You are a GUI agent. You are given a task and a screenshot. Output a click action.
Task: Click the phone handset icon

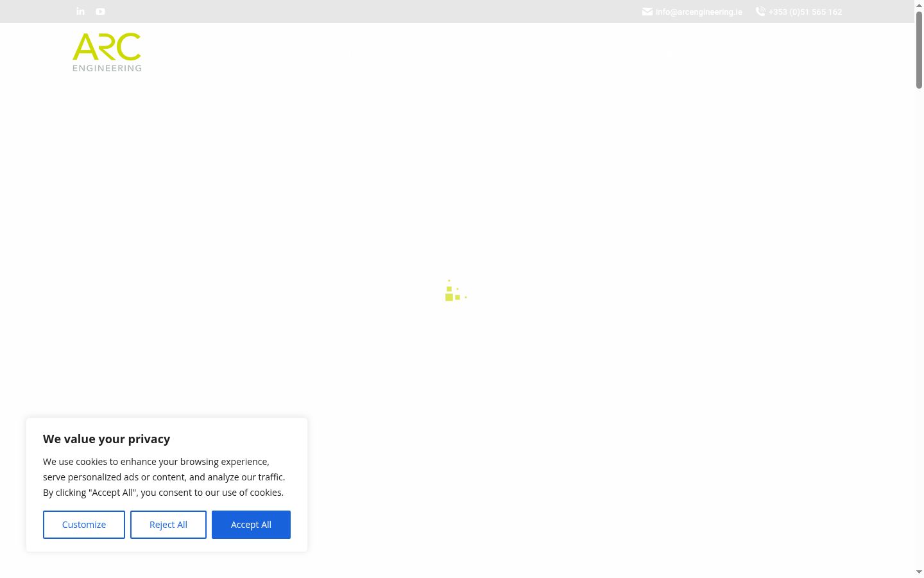760,12
